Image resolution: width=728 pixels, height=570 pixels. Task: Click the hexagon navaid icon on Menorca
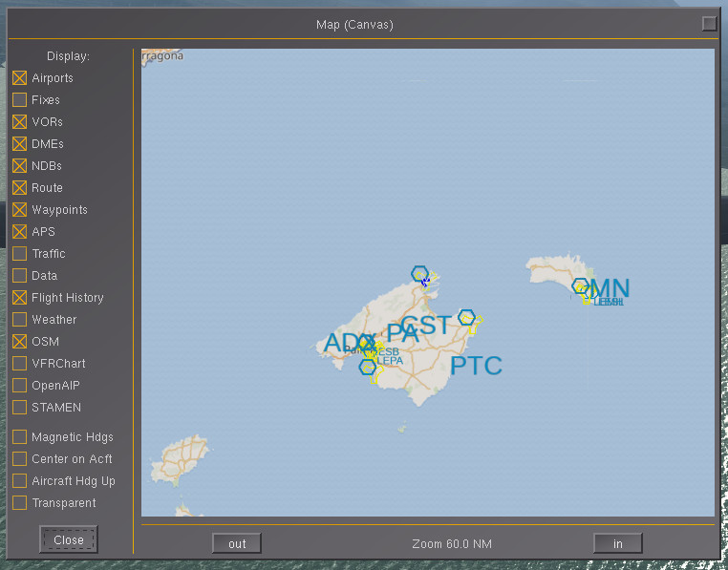click(580, 285)
